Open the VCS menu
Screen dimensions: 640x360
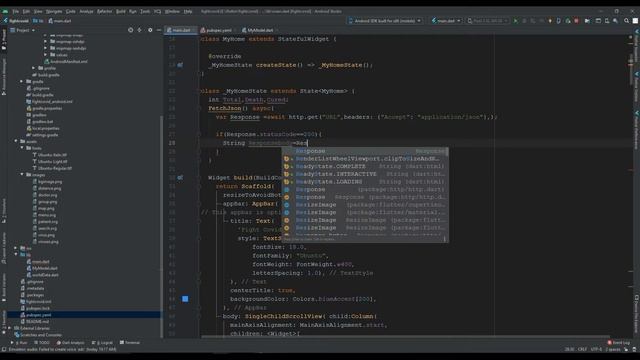[x=158, y=11]
